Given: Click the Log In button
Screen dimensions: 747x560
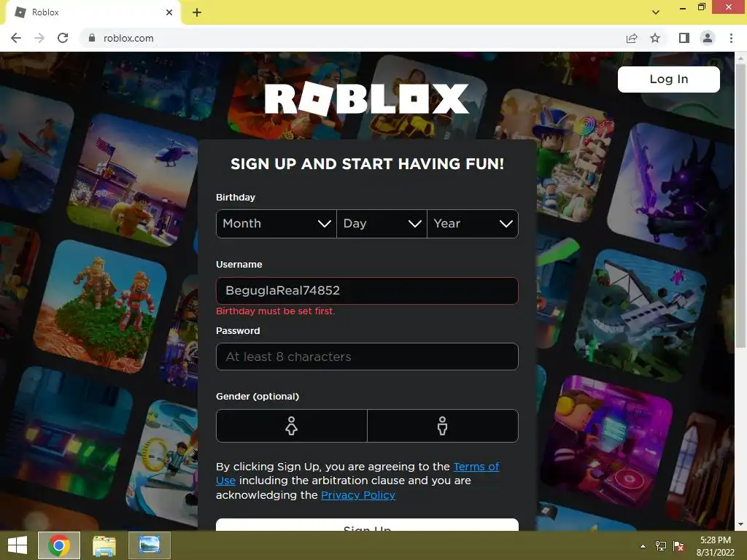Looking at the screenshot, I should click(x=669, y=79).
